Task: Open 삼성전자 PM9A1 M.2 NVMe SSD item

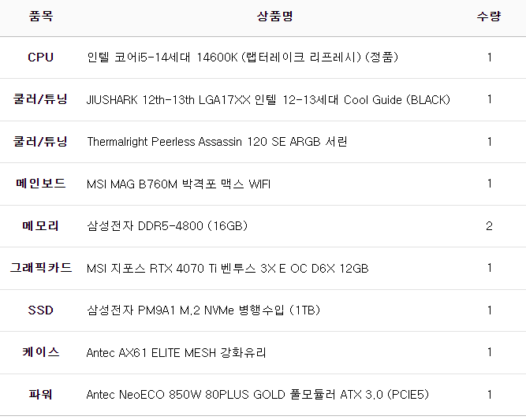Action: click(203, 310)
